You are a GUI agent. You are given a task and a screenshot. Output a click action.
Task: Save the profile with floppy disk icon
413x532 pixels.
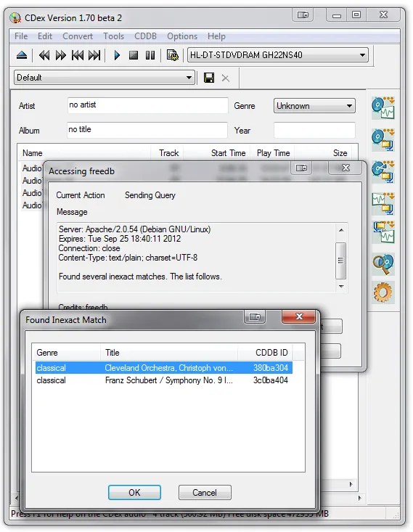[x=209, y=78]
